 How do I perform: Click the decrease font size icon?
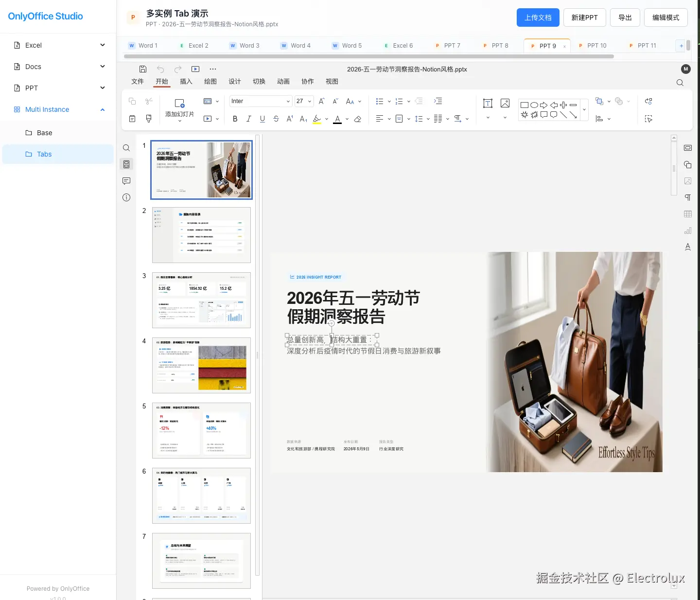point(335,101)
